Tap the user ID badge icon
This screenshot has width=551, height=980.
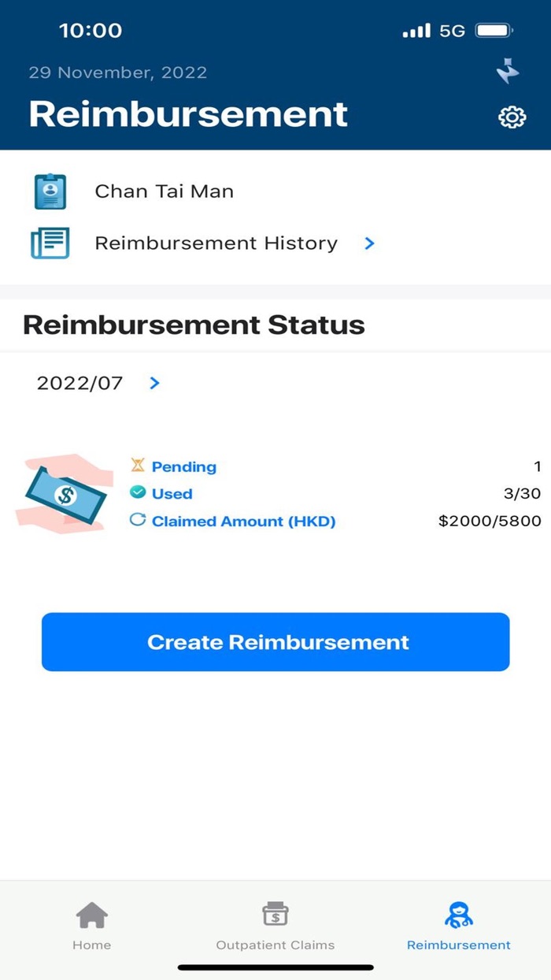pyautogui.click(x=50, y=191)
